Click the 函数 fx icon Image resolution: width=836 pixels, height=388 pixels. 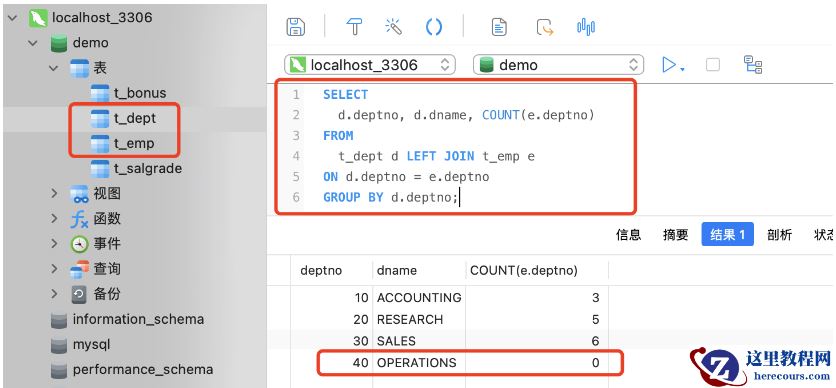point(79,219)
